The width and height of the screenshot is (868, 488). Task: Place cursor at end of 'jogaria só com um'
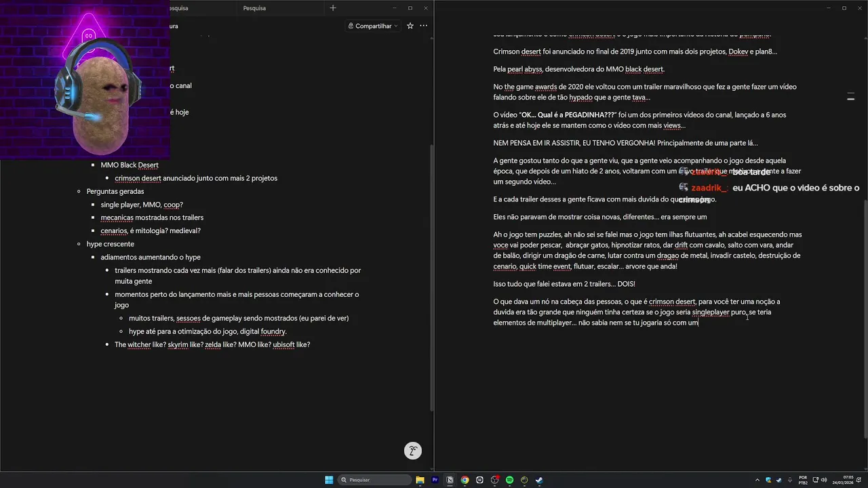coord(698,323)
